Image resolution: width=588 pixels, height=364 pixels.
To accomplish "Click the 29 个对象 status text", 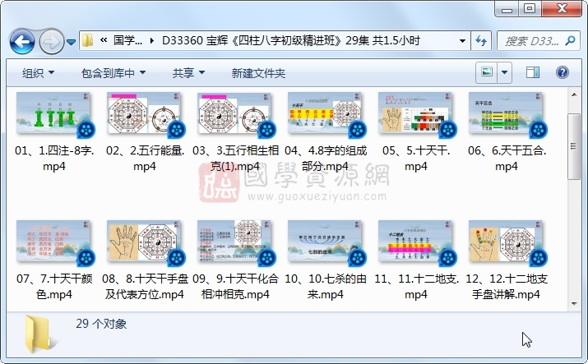I will pyautogui.click(x=101, y=324).
